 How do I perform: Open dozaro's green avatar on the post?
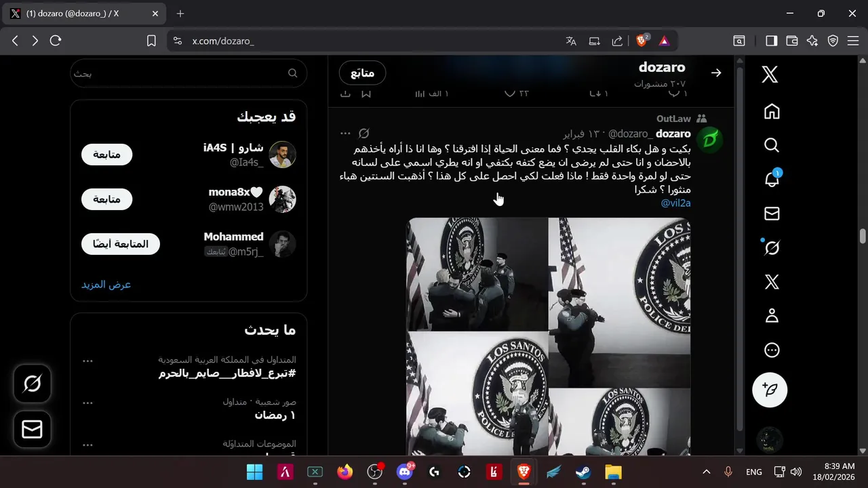pos(710,140)
